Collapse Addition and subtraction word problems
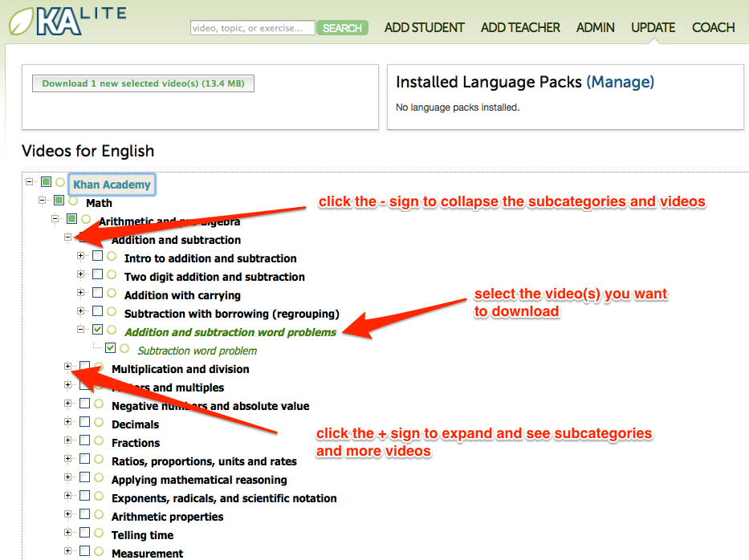The width and height of the screenshot is (749, 560). [81, 330]
